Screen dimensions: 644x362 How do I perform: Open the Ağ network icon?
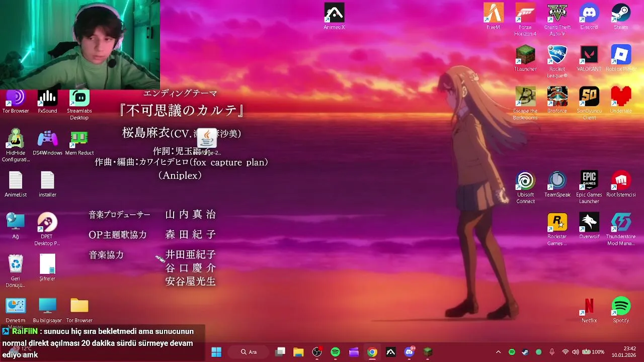pos(16,225)
